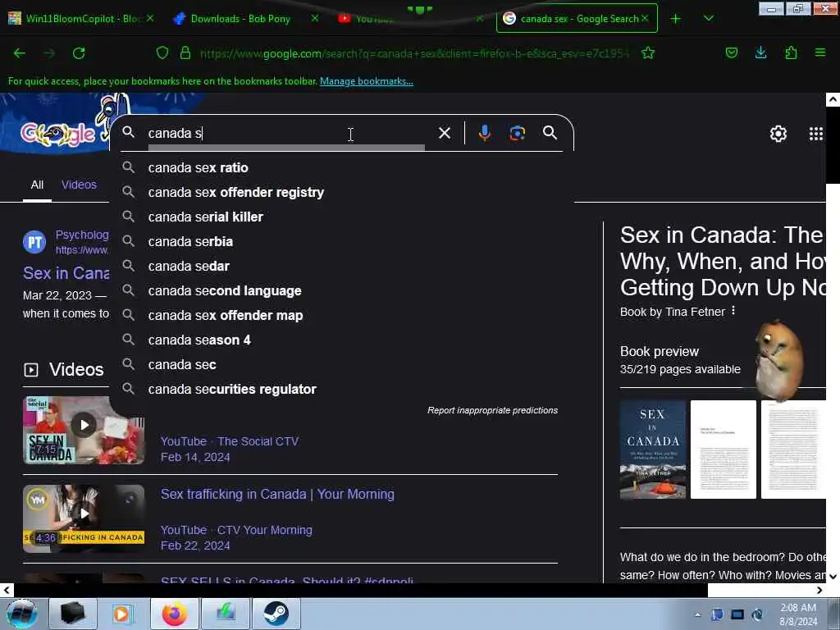
Task: Open the Google apps grid
Action: pos(816,134)
